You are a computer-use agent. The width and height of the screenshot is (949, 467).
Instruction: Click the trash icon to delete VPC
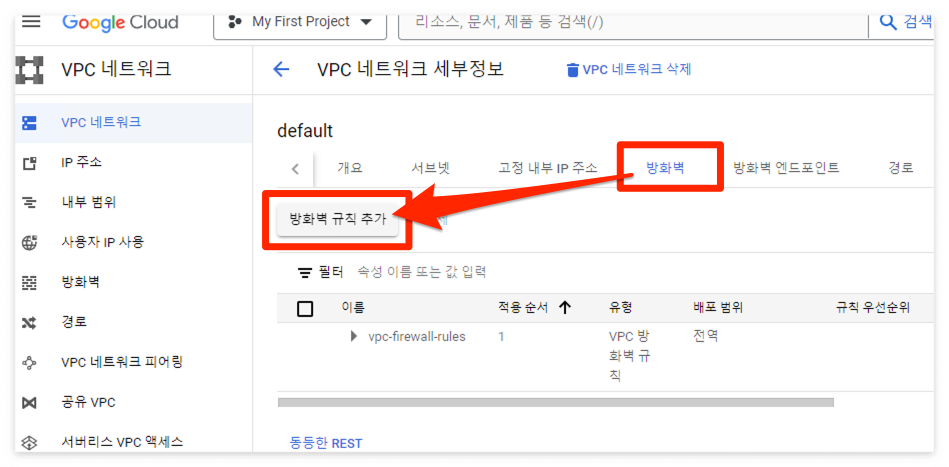tap(572, 70)
